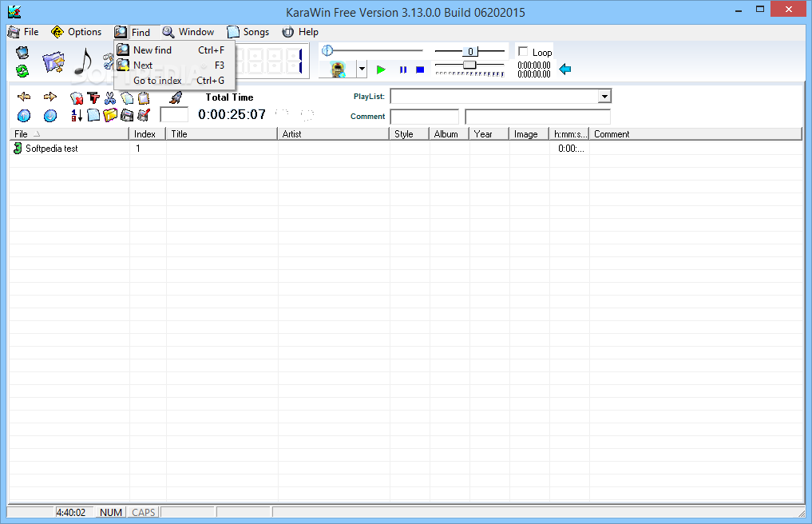Click the song position slider handle

click(x=327, y=50)
